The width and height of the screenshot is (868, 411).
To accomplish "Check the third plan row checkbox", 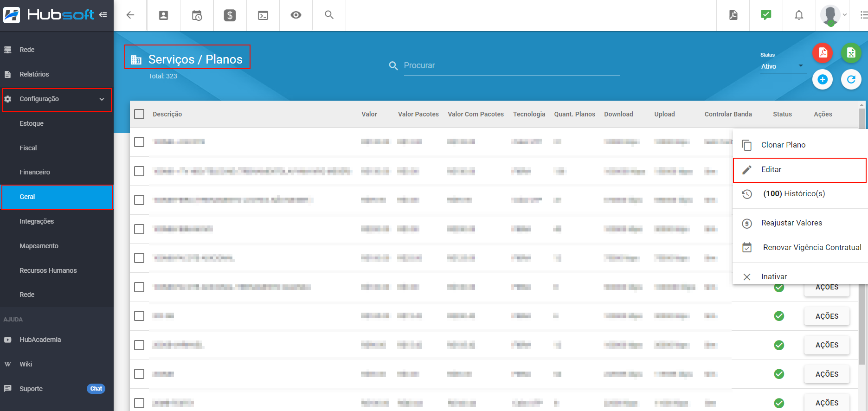I will coord(139,200).
